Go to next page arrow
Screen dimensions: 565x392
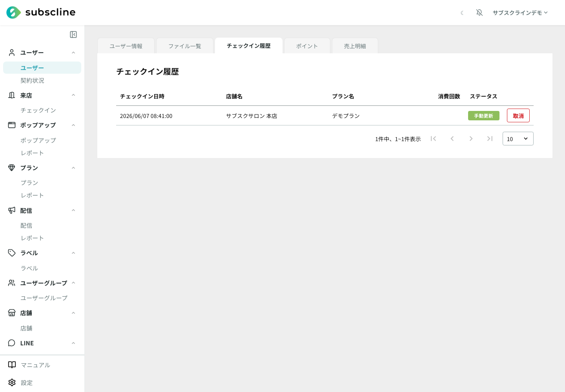coord(471,138)
